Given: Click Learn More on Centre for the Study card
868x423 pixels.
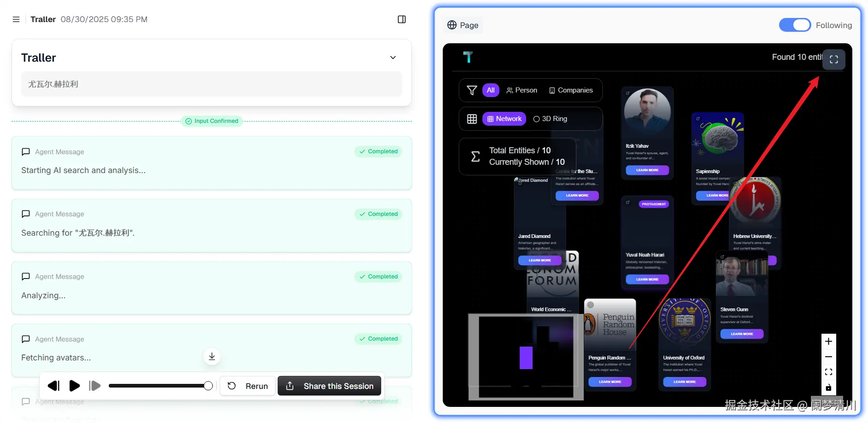Looking at the screenshot, I should click(x=577, y=196).
